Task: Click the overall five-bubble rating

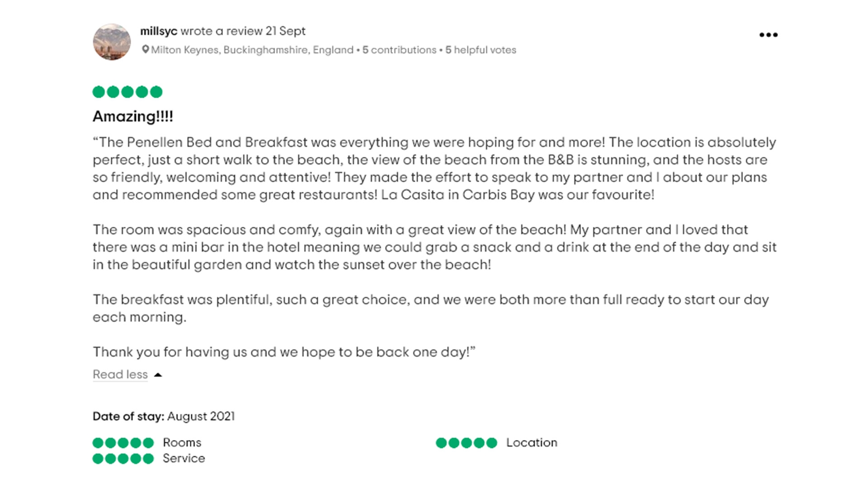Action: click(x=127, y=92)
